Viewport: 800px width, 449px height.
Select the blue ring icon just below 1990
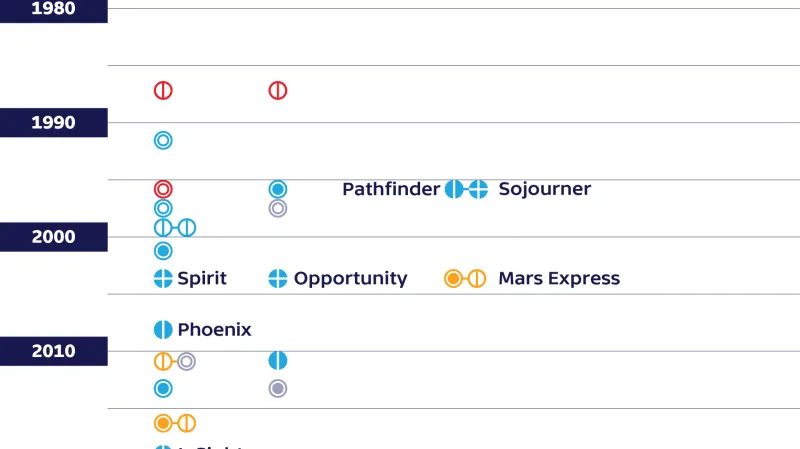(x=163, y=141)
